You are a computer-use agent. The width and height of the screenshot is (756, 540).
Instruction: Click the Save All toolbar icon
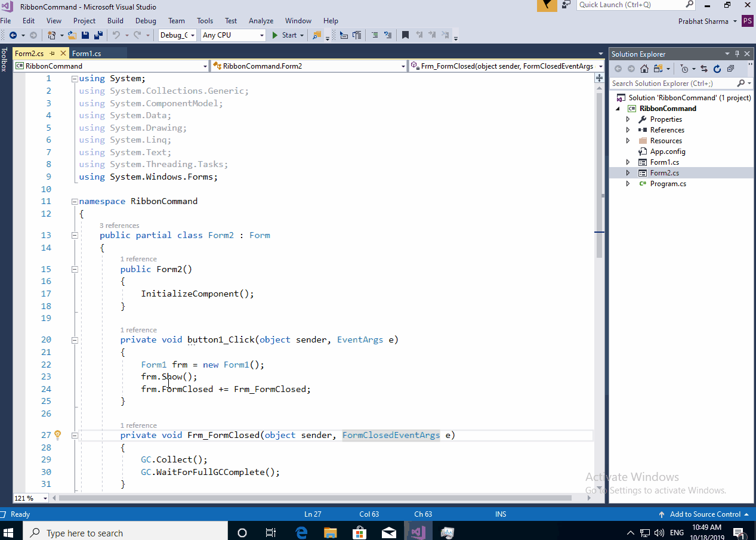[98, 35]
